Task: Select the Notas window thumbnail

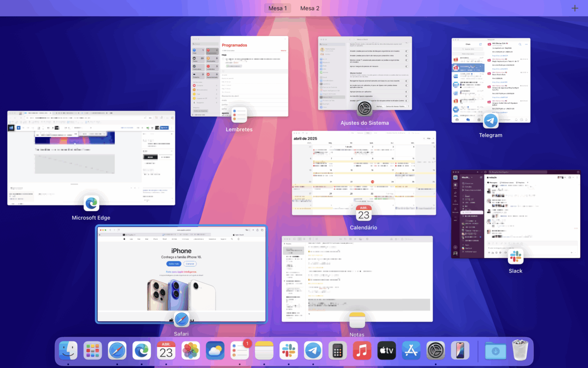Action: coord(357,279)
